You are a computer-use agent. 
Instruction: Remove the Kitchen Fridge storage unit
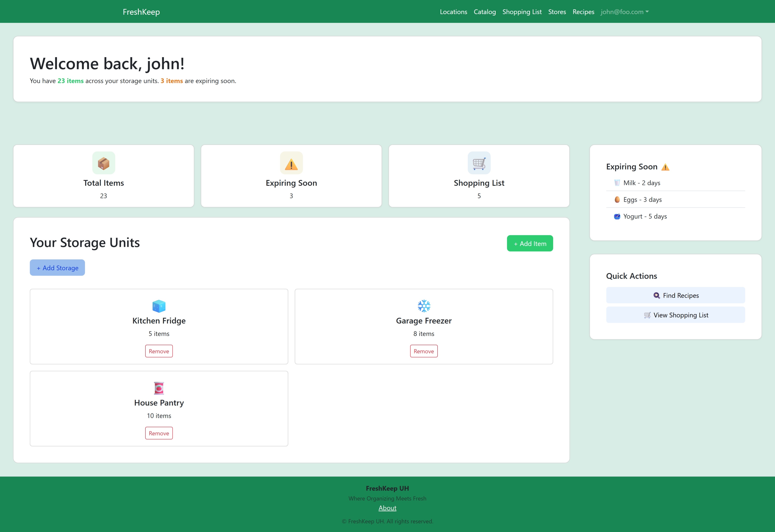pos(159,351)
